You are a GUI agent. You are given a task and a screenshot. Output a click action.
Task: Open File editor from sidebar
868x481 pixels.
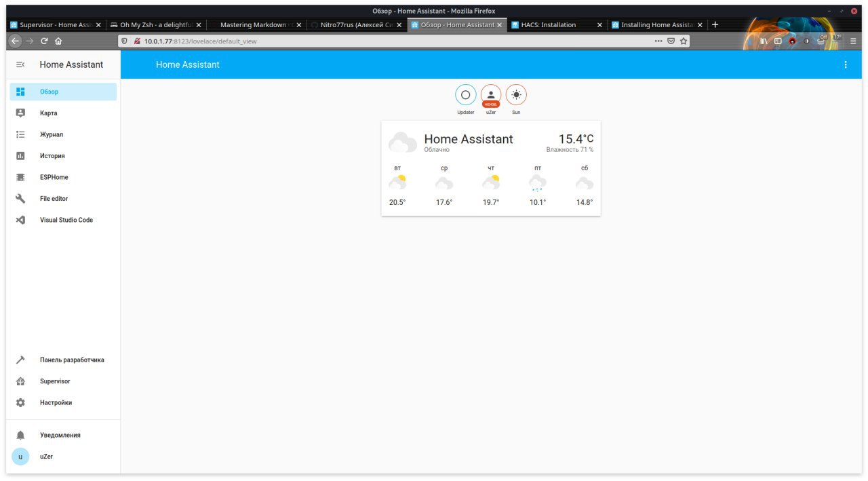tap(63, 199)
